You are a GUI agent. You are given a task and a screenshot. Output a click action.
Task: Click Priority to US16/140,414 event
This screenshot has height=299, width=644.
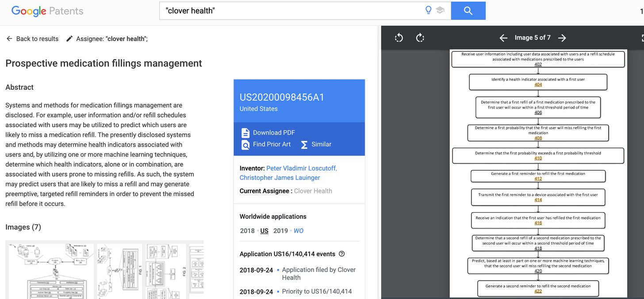click(317, 291)
